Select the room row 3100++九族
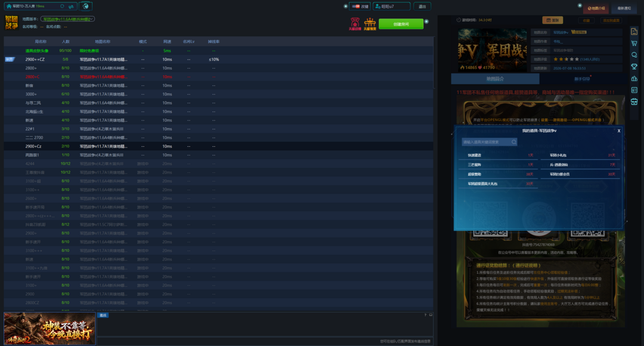 pyautogui.click(x=218, y=268)
